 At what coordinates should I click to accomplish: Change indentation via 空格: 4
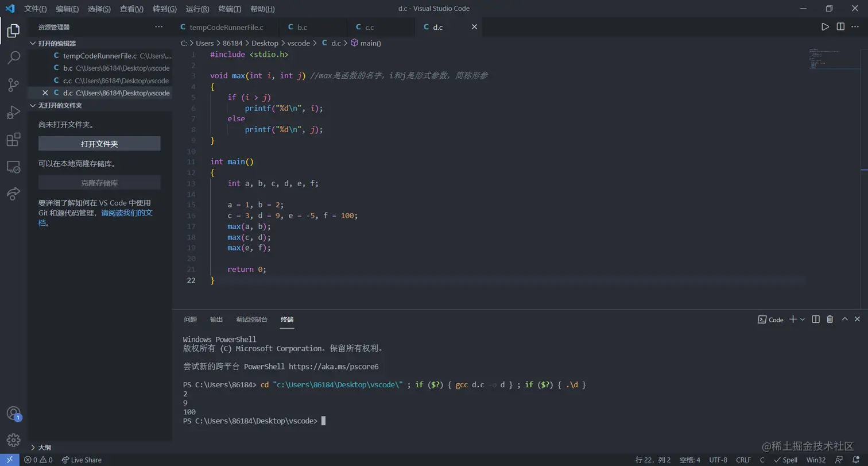click(689, 460)
